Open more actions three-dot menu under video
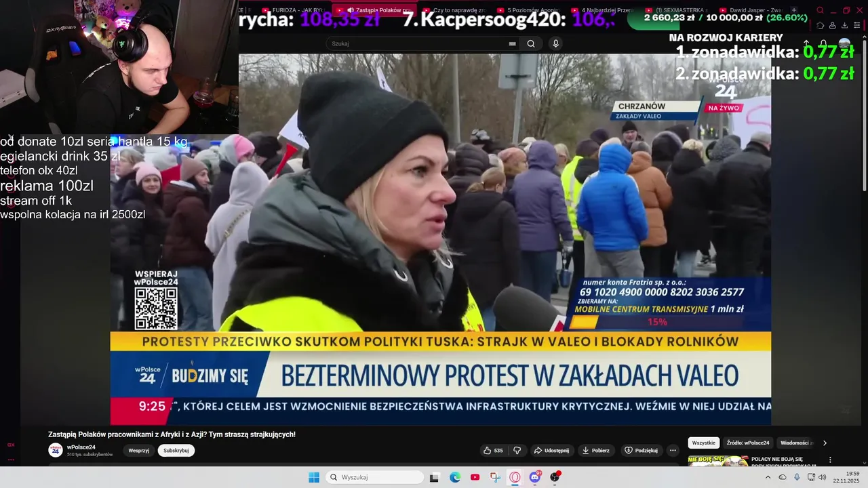Screen dimensions: 868x488 (673, 450)
